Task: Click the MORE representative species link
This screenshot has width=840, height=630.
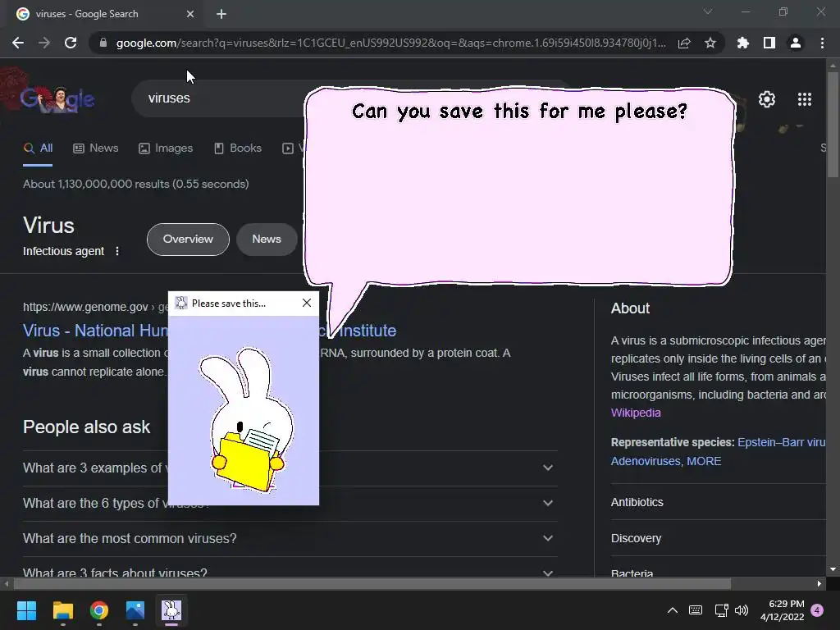Action: 704,461
